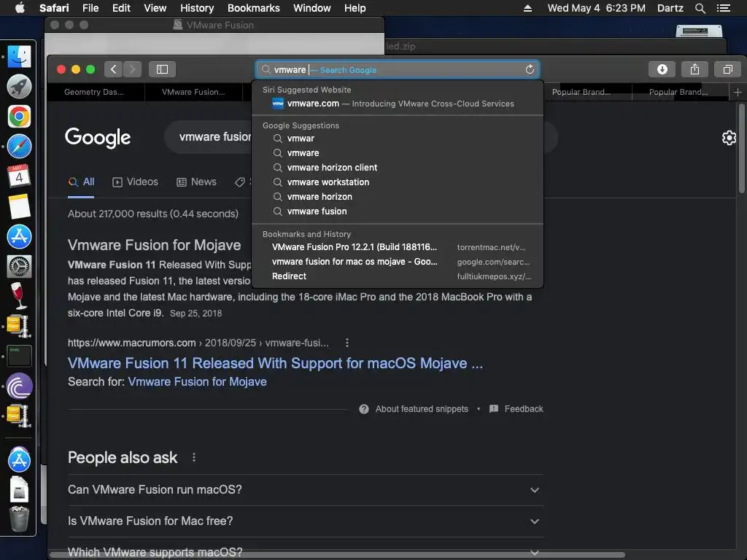Open the Notes app in Dock
The image size is (747, 560).
click(x=19, y=206)
